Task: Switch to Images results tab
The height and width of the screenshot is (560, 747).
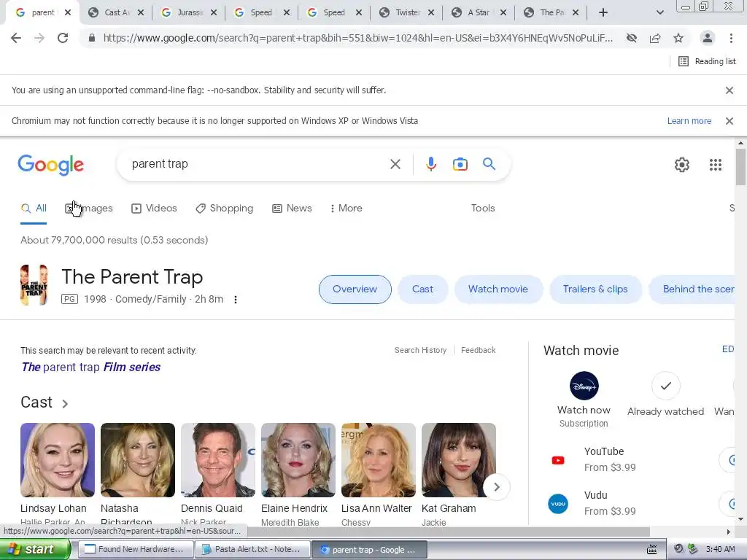Action: 89,208
